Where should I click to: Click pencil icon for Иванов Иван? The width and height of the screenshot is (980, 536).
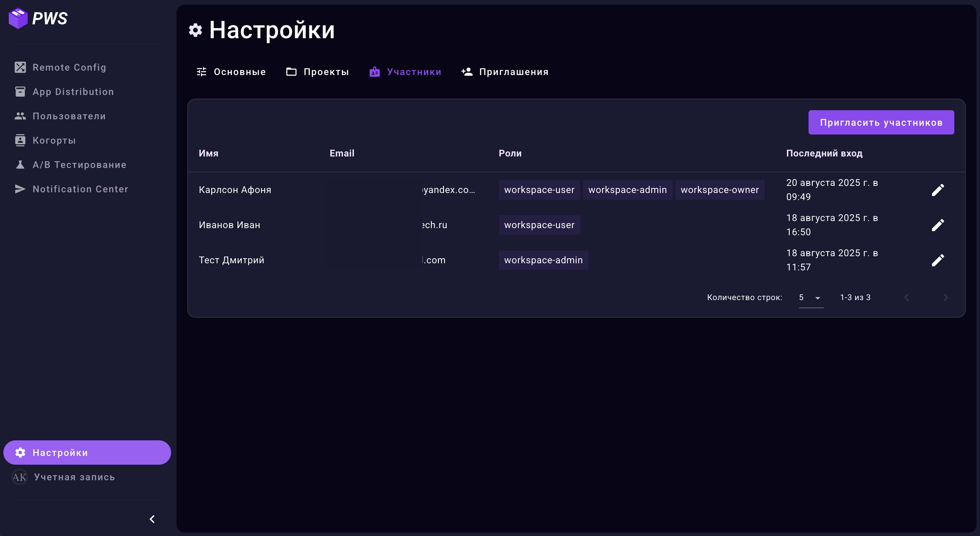pos(937,225)
